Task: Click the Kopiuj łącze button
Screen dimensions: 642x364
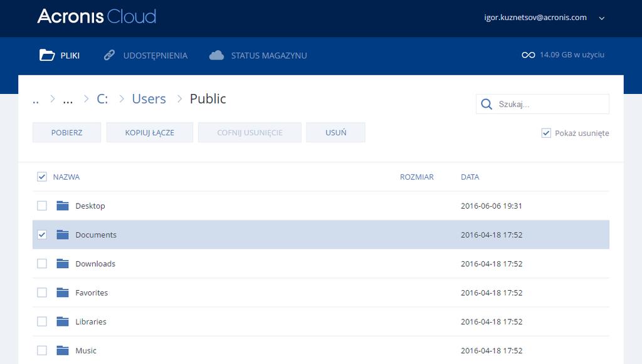Action: point(149,133)
